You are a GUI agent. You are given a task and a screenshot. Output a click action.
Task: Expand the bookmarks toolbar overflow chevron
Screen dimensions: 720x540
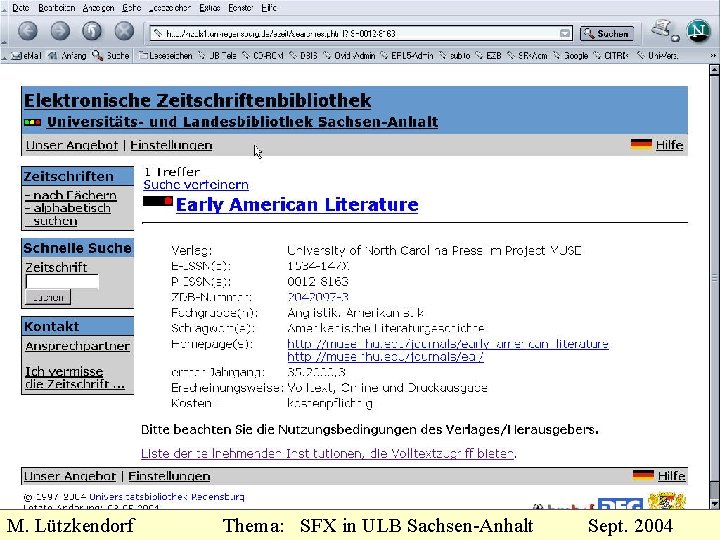(x=713, y=56)
